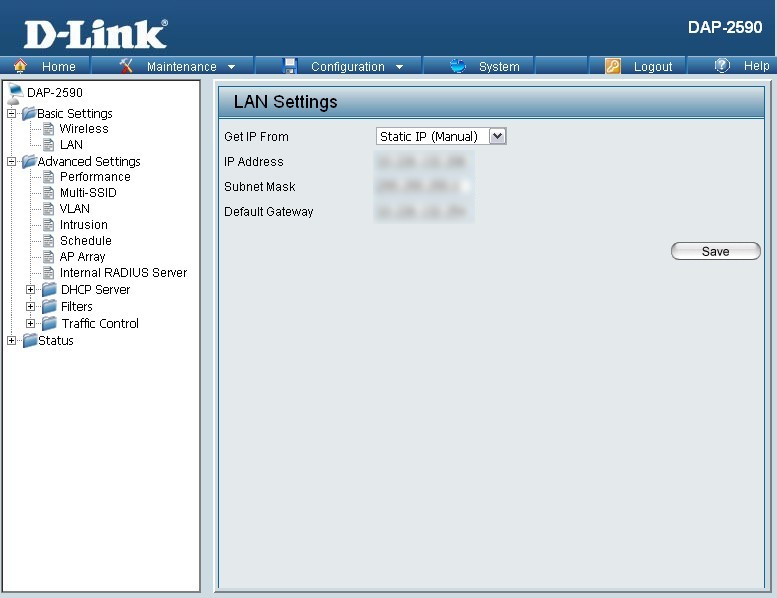Click the VLAN page icon
Viewport: 777px width, 598px height.
click(48, 209)
